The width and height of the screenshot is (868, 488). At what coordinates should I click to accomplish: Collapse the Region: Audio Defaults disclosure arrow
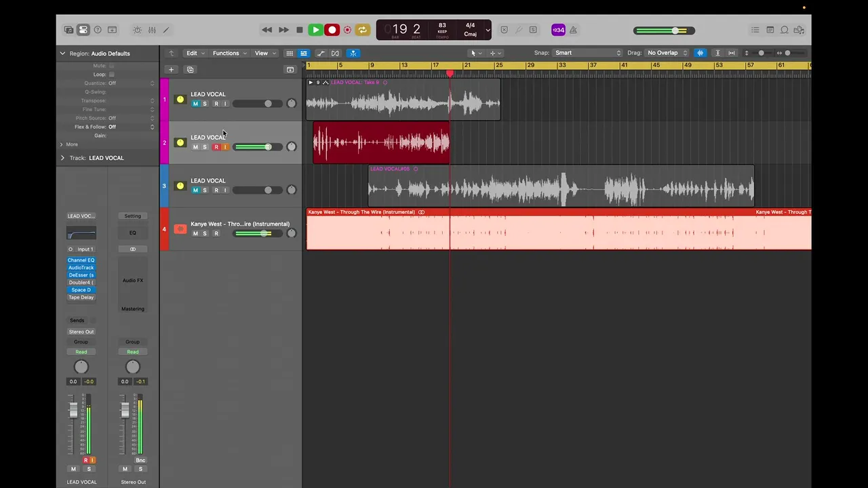[62, 53]
